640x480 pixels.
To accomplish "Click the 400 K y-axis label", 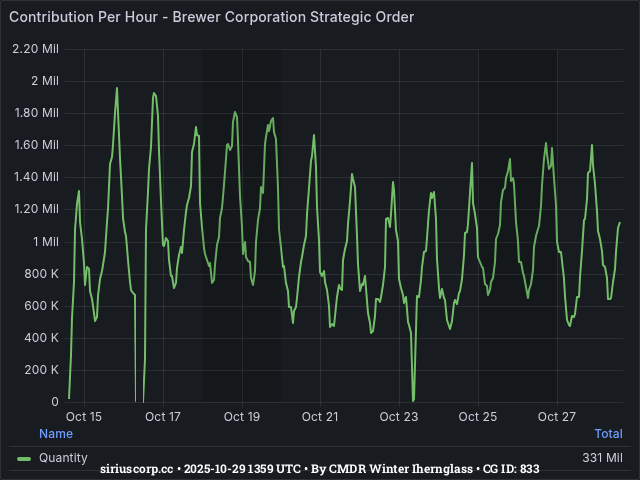I will point(41,338).
